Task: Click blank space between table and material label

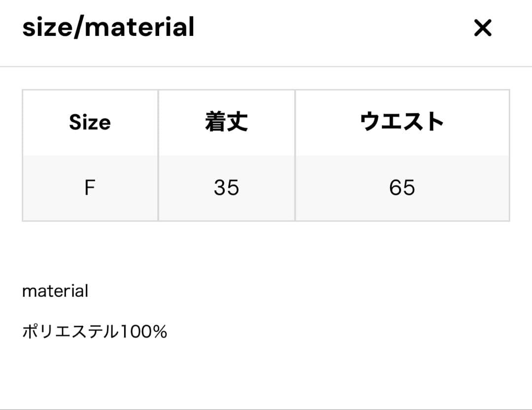Action: point(266,251)
